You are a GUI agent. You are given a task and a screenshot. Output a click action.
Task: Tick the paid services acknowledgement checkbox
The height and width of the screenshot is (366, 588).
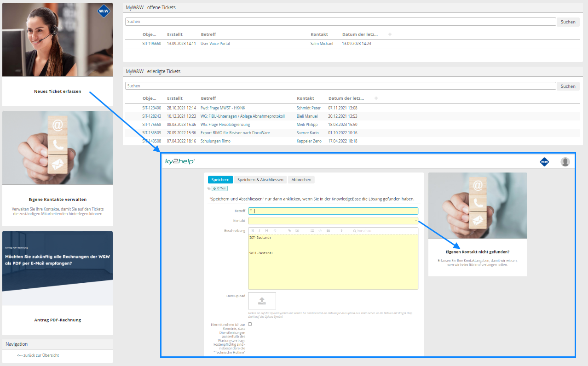(250, 324)
